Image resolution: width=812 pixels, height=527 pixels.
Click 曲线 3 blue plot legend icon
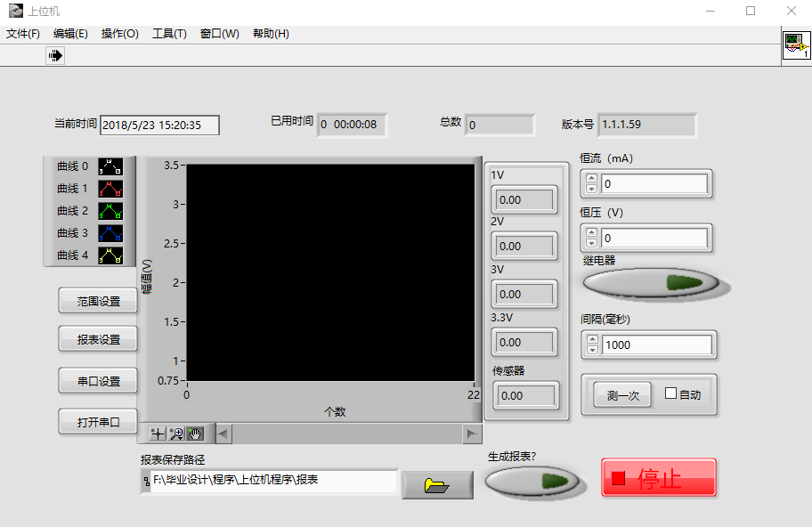[x=110, y=233]
